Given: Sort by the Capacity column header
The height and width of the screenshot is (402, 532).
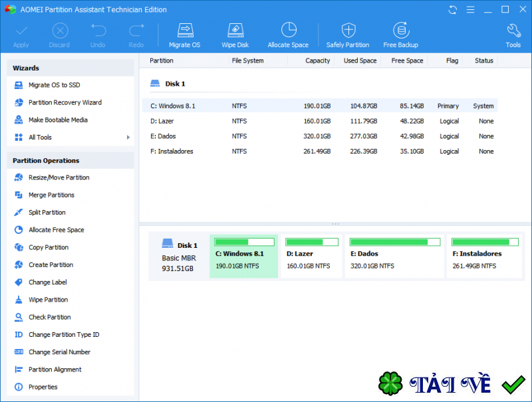Looking at the screenshot, I should coord(317,60).
